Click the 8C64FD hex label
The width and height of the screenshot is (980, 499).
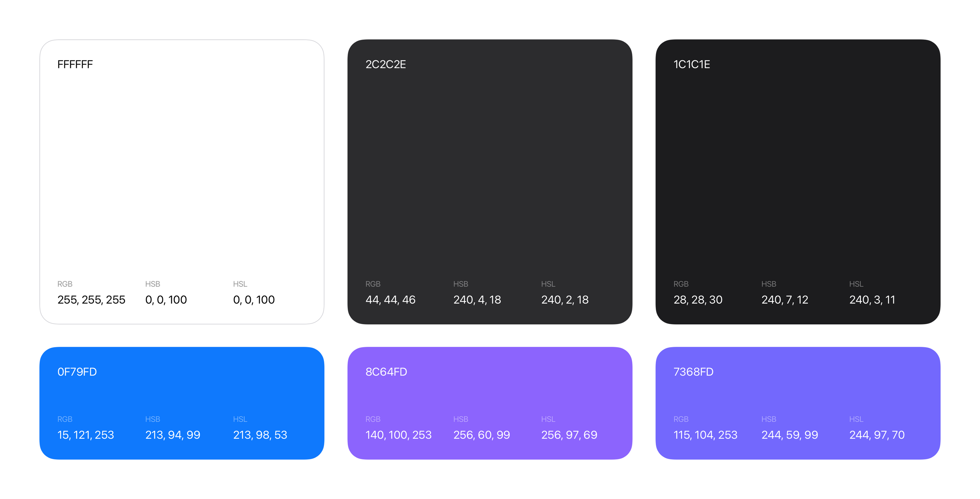click(386, 372)
